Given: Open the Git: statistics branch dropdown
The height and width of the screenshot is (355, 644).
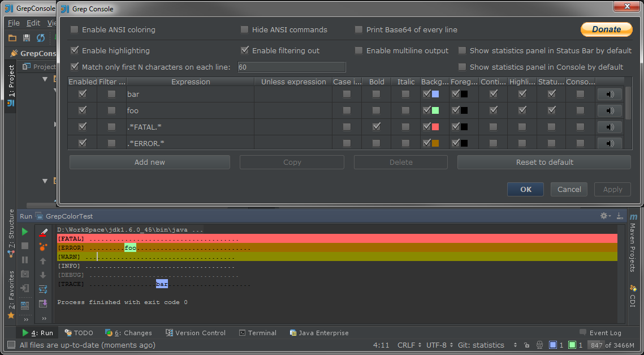Looking at the screenshot, I should tap(487, 345).
